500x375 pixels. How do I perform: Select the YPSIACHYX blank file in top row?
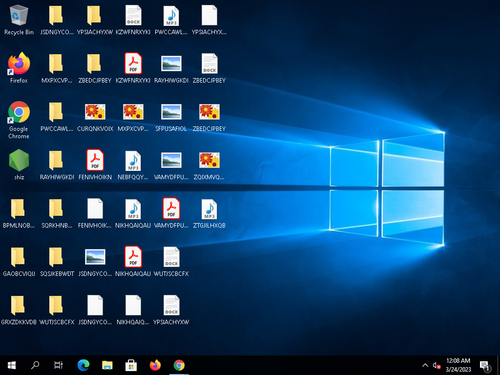209,19
